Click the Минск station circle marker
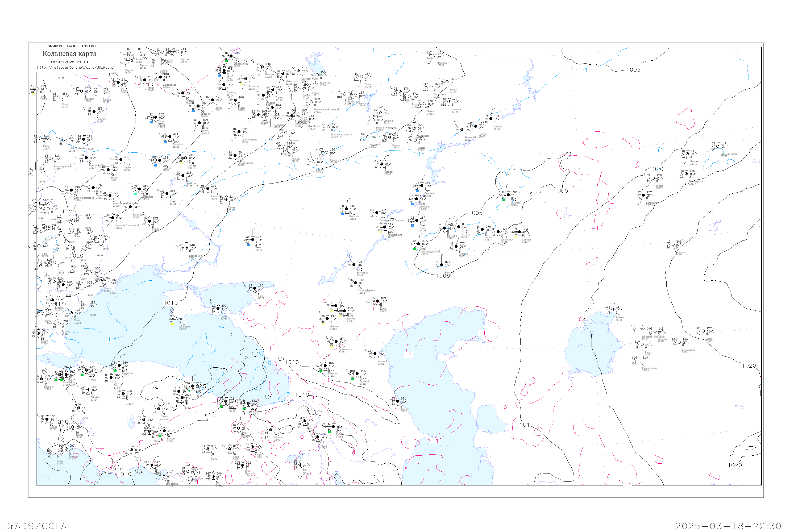The image size is (798, 532). pyautogui.click(x=155, y=117)
